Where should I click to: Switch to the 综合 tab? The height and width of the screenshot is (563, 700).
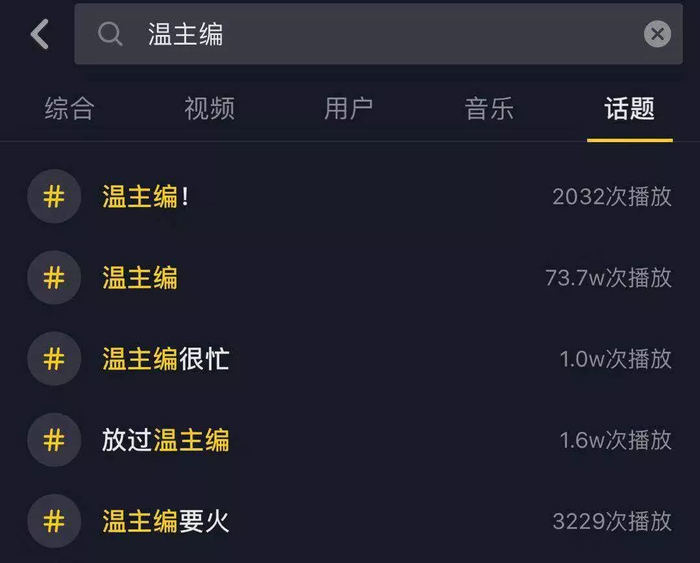69,109
